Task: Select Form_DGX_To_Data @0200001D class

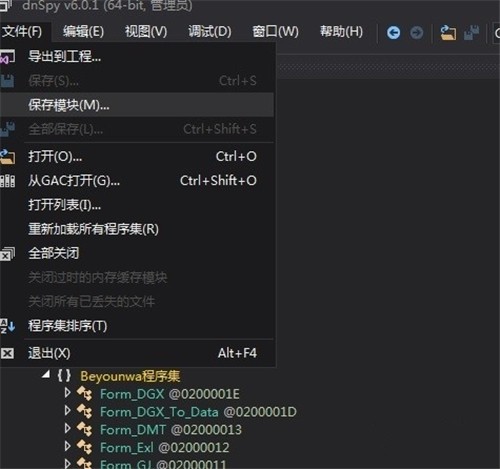Action: tap(198, 412)
